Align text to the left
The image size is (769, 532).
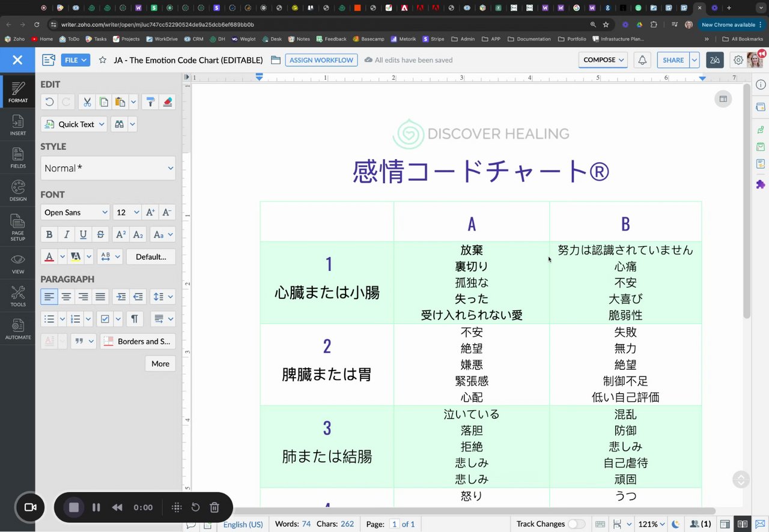49,297
